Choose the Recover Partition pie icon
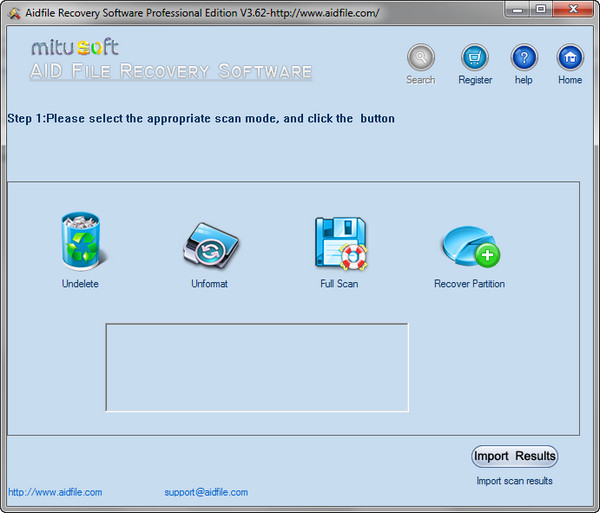 [471, 247]
